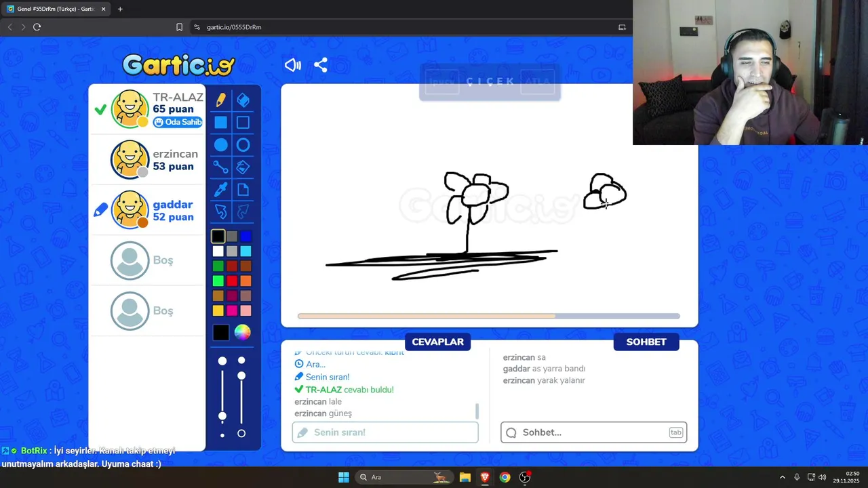
Task: Pick the hot pink color swatch
Action: [232, 310]
